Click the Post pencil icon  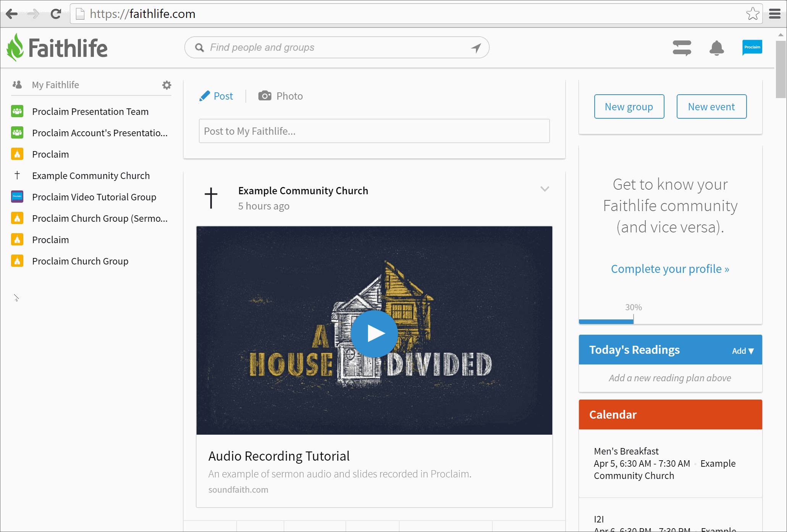(205, 96)
